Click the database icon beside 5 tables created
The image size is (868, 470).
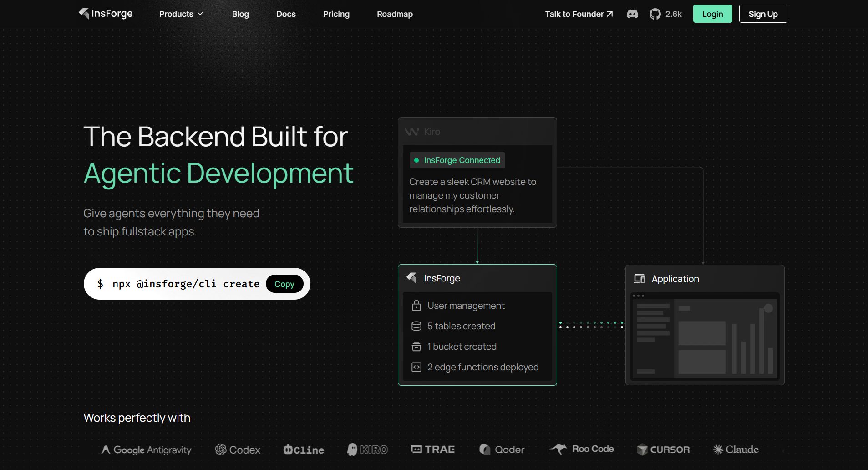tap(416, 326)
